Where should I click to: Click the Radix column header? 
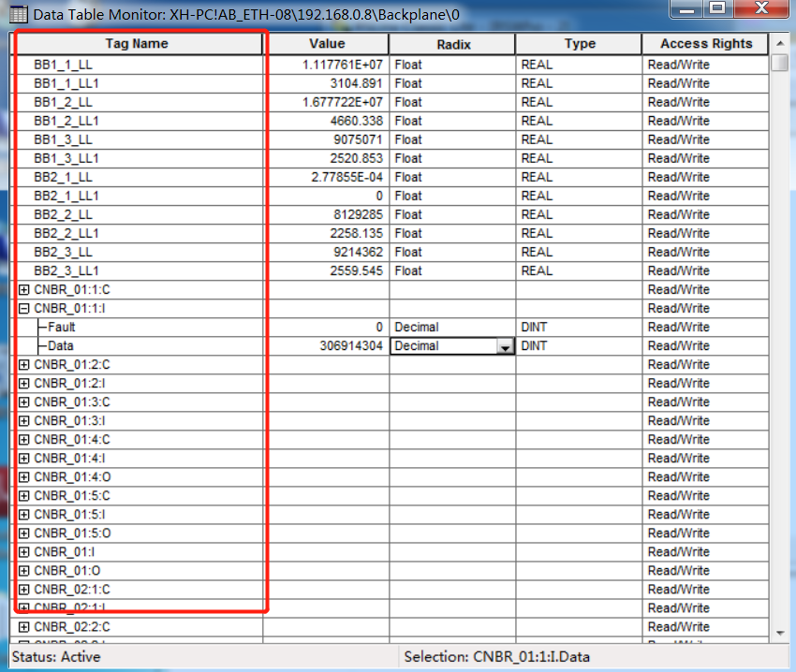point(452,44)
